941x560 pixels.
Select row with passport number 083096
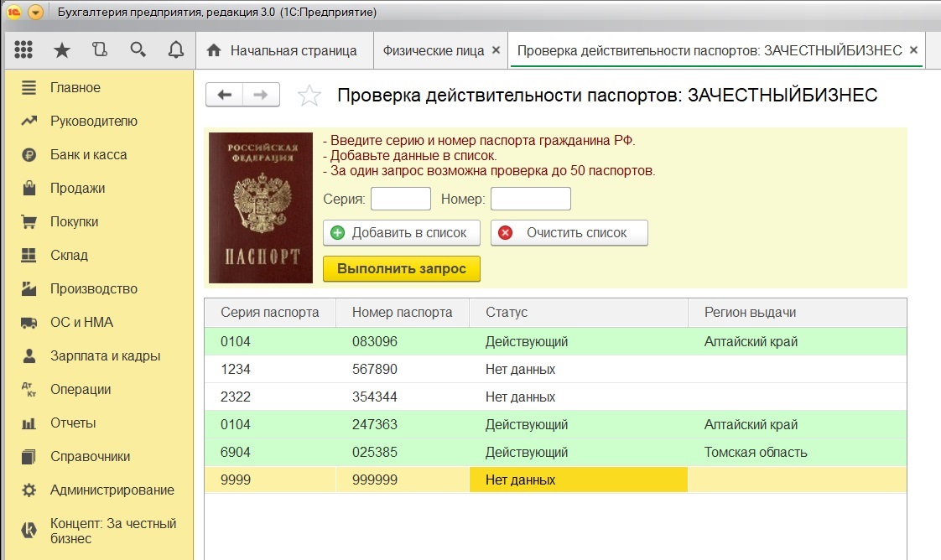click(x=555, y=342)
